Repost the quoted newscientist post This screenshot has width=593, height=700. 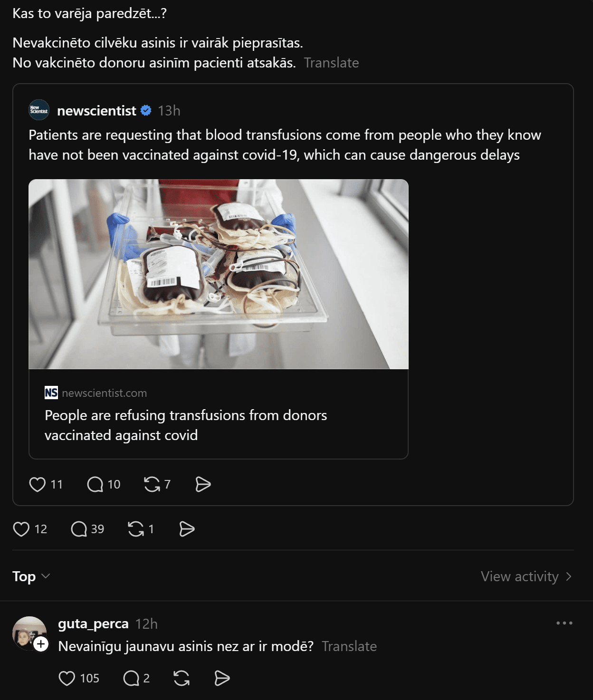click(x=152, y=484)
